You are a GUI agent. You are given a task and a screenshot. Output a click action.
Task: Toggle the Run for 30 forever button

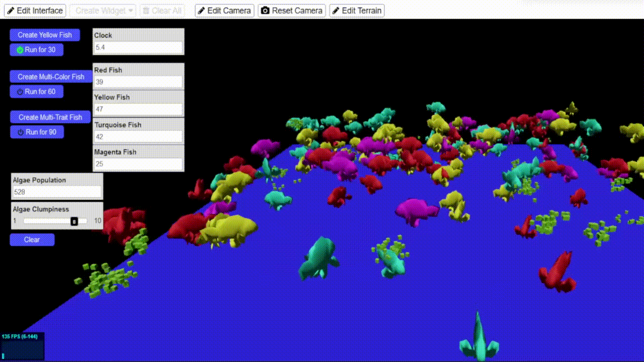click(x=36, y=50)
